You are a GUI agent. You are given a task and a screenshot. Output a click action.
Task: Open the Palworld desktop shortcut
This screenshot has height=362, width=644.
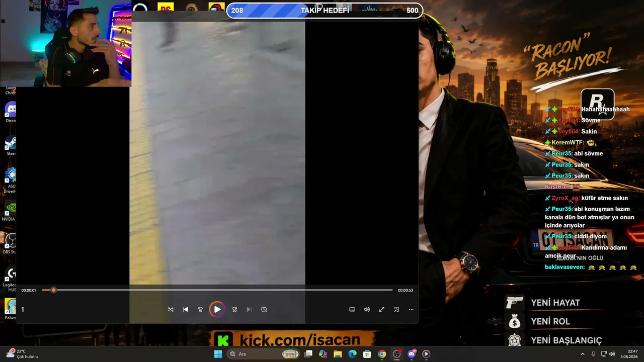pyautogui.click(x=10, y=309)
